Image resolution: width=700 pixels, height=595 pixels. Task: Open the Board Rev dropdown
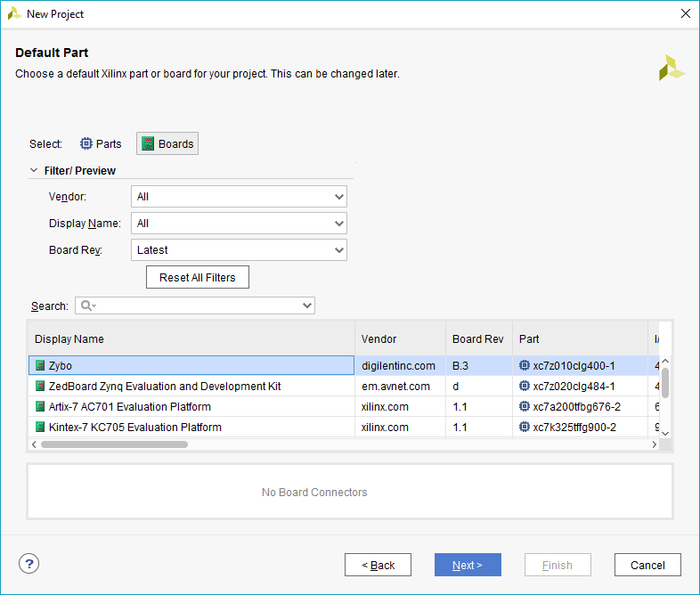point(239,250)
